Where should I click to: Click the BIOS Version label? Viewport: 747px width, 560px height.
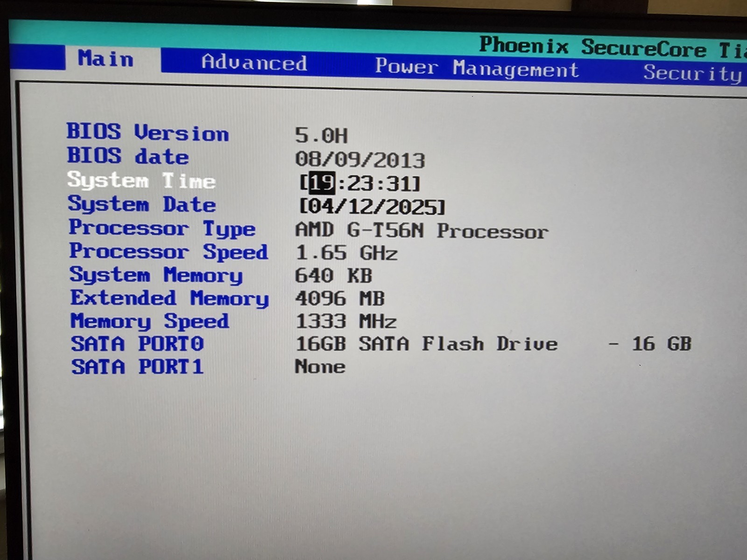coord(148,133)
